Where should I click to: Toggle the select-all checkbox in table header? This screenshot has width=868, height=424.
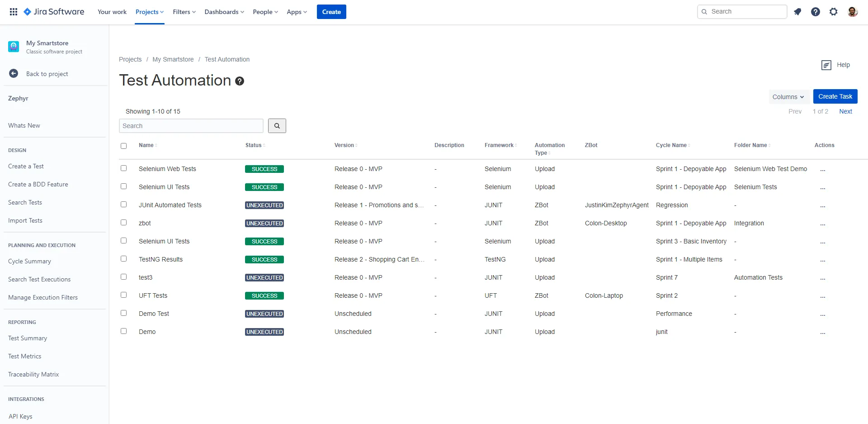123,146
